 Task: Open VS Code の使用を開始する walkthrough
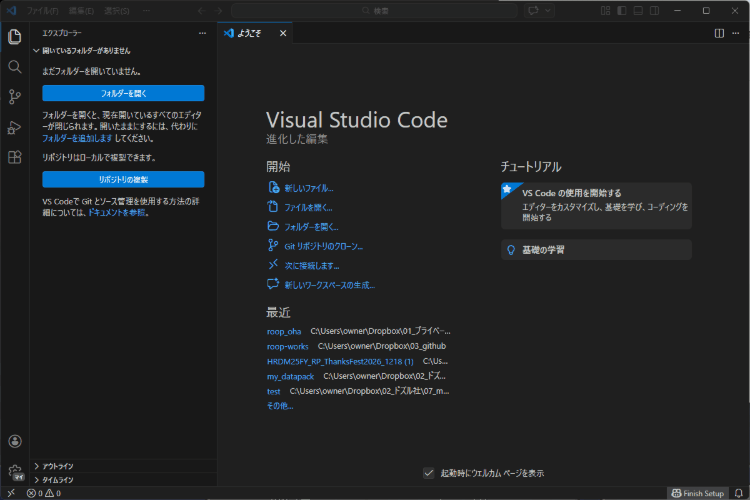tap(596, 205)
